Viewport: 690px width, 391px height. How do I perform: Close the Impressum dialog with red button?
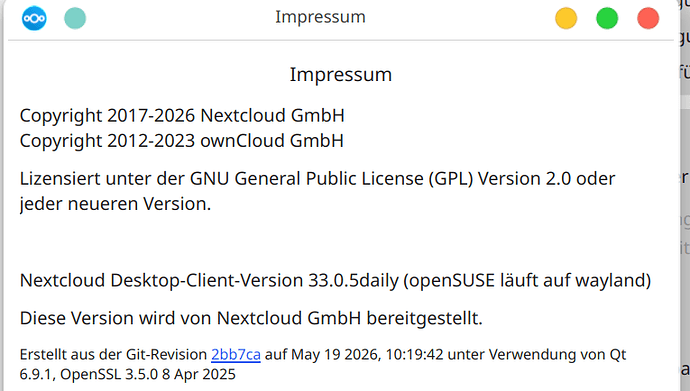[x=648, y=18]
